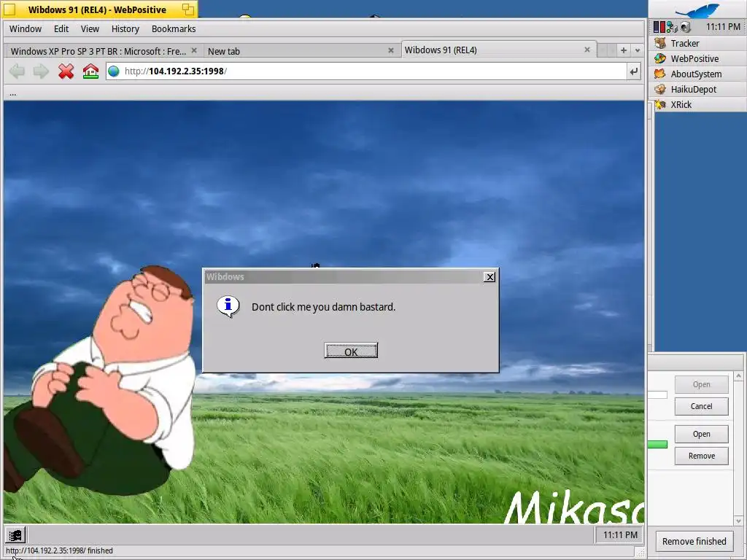
Task: Click the volume tray icon
Action: coord(686,27)
